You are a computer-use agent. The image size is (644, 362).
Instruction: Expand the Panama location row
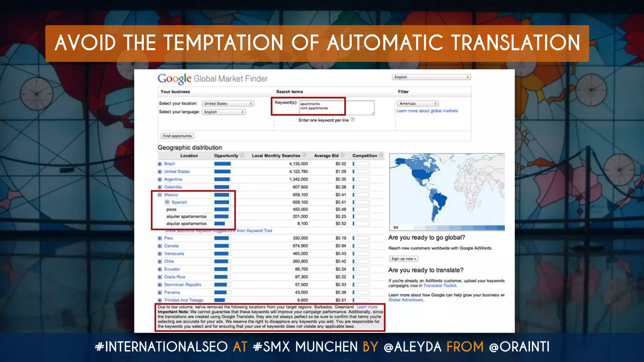click(160, 293)
